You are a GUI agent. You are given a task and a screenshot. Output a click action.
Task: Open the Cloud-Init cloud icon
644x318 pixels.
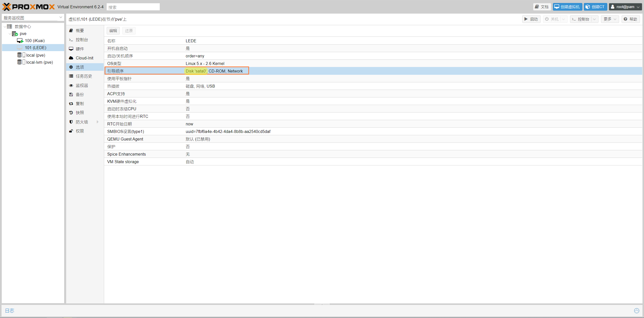coord(71,58)
